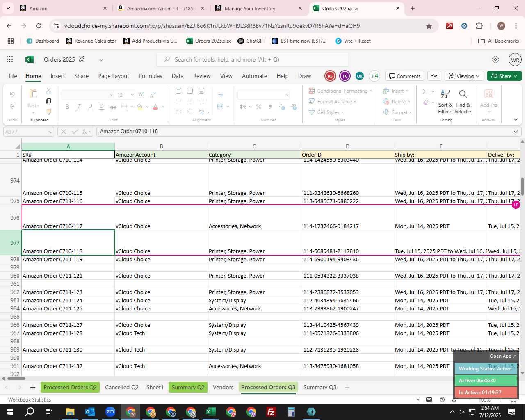Open the Excel settings gear
This screenshot has height=420, width=525.
(495, 59)
